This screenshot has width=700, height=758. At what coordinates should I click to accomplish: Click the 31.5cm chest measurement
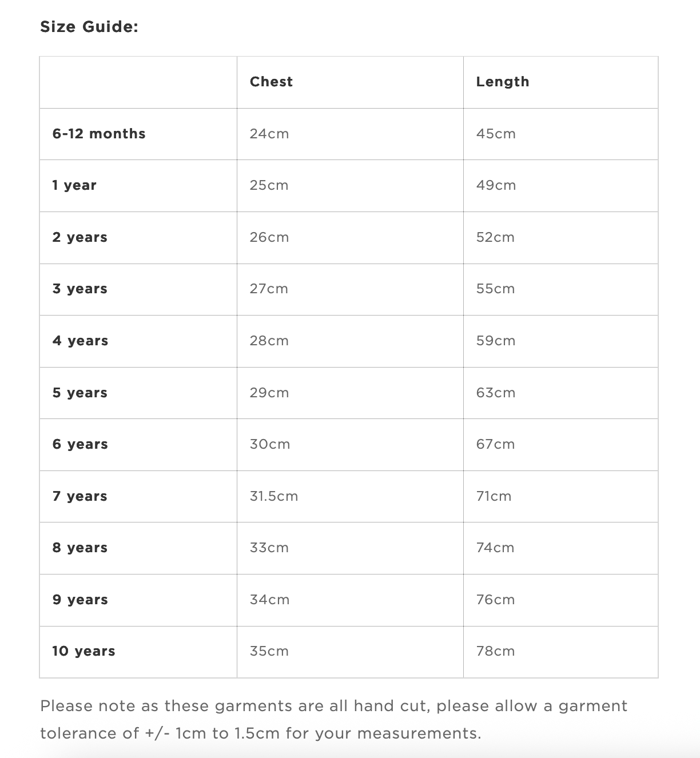(x=274, y=496)
